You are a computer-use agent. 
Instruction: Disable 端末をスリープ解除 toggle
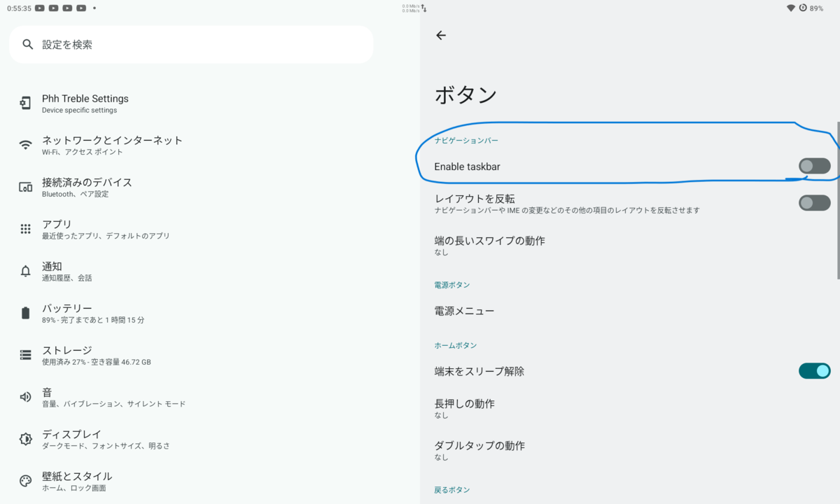pyautogui.click(x=815, y=371)
